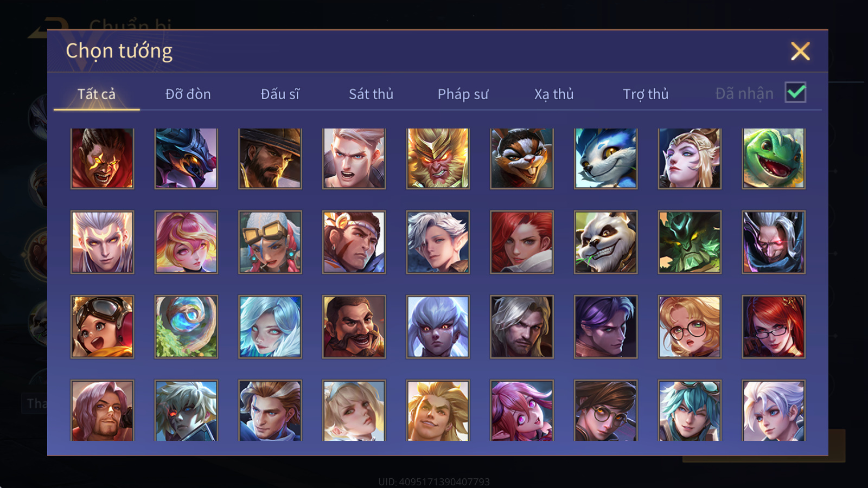The image size is (868, 488).
Task: Switch to the Đỡ đòn tab
Action: point(188,94)
